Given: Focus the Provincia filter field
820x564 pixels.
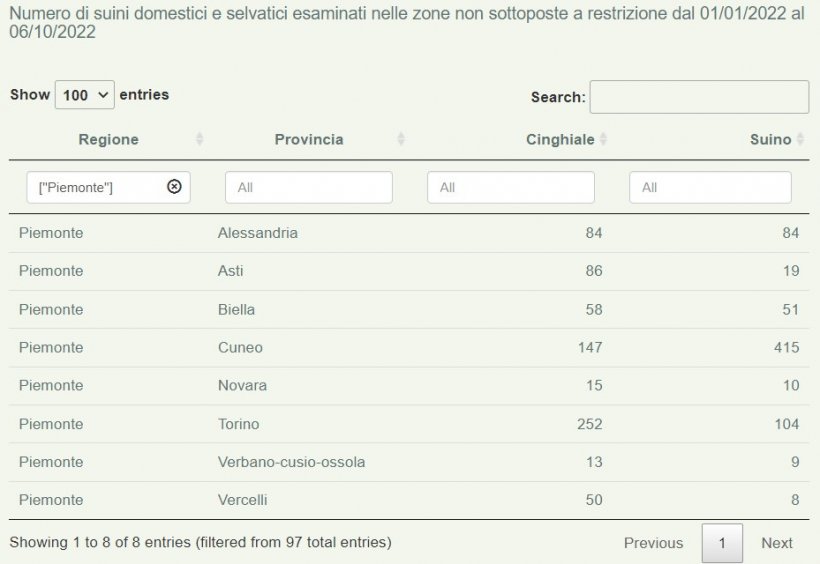Looking at the screenshot, I should coord(309,187).
